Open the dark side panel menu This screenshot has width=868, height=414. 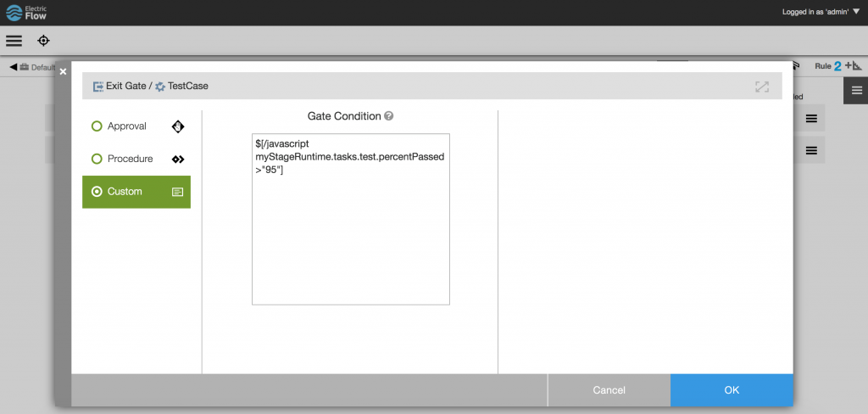click(x=856, y=91)
